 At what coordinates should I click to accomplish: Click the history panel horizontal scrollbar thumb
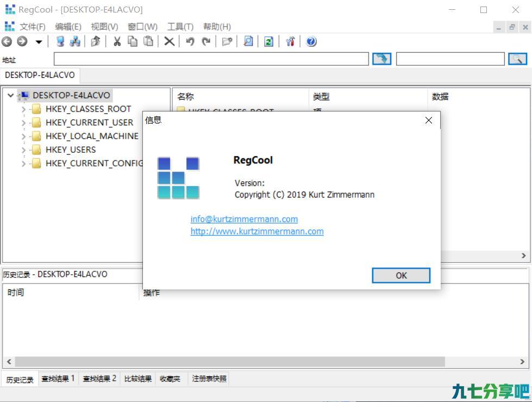230,362
